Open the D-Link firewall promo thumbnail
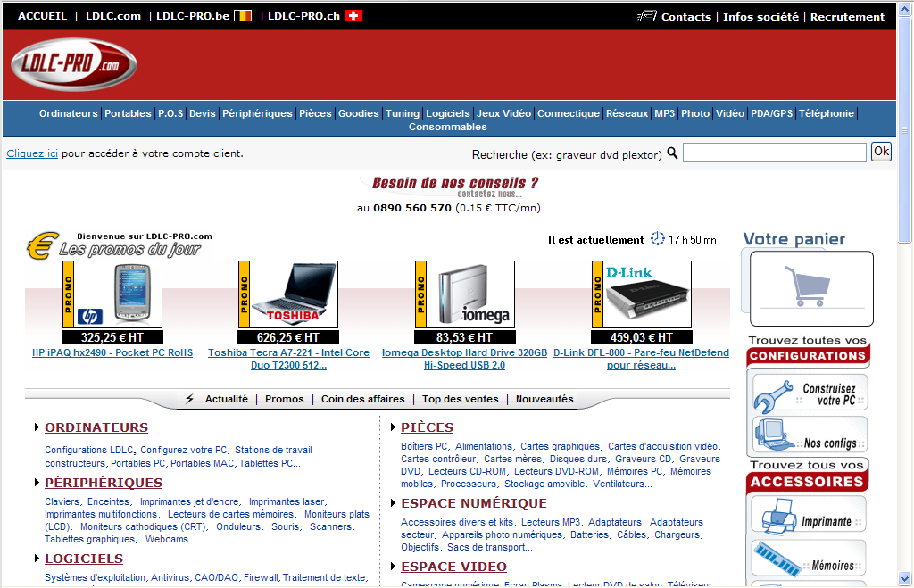This screenshot has height=588, width=914. click(x=641, y=294)
